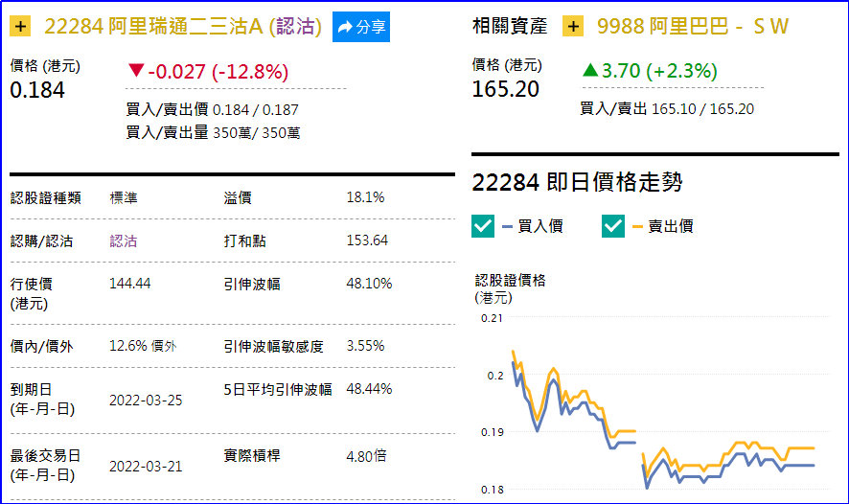Toggle the 賣出價 checkbox off

[613, 226]
